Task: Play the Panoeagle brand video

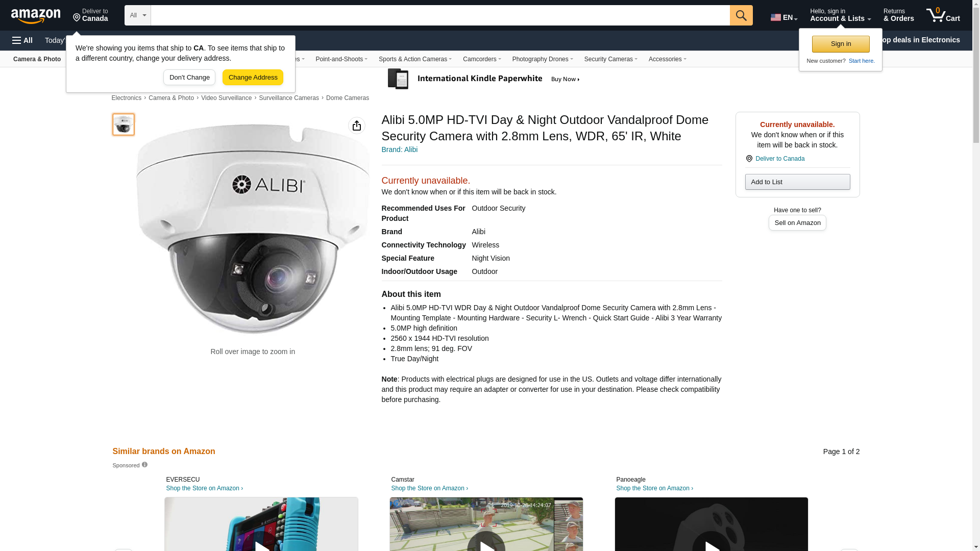Action: pyautogui.click(x=711, y=543)
